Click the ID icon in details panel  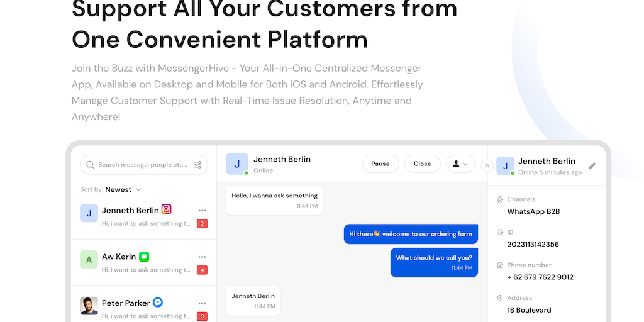pyautogui.click(x=500, y=232)
